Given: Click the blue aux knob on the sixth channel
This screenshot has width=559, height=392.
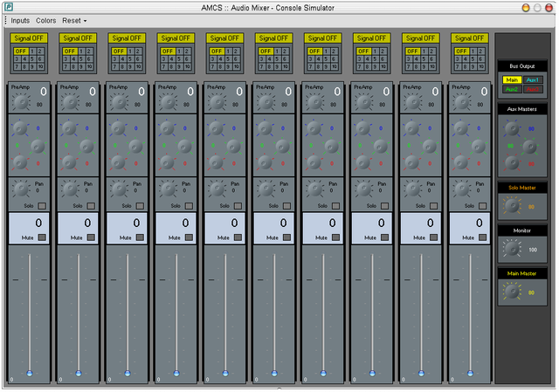Looking at the screenshot, I should (265, 128).
